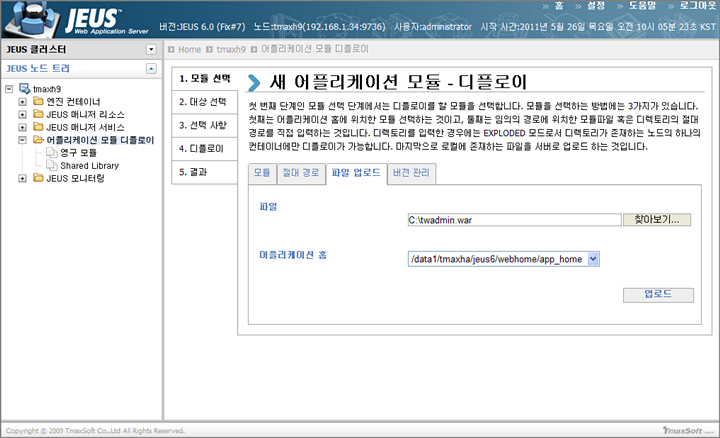Screen dimensions: 720x438
Task: Click the 어플리케이션 모듈 디플로이 breadcrumb text
Action: [x=315, y=49]
